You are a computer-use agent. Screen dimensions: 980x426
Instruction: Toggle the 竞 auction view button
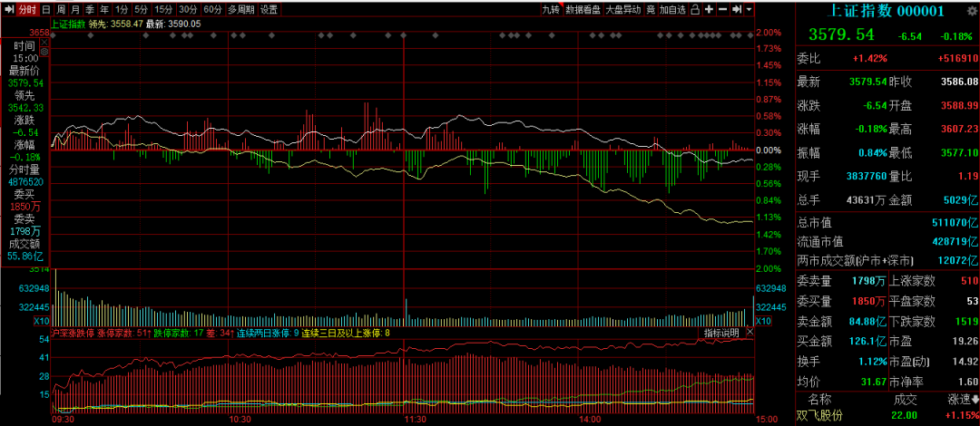click(x=651, y=9)
